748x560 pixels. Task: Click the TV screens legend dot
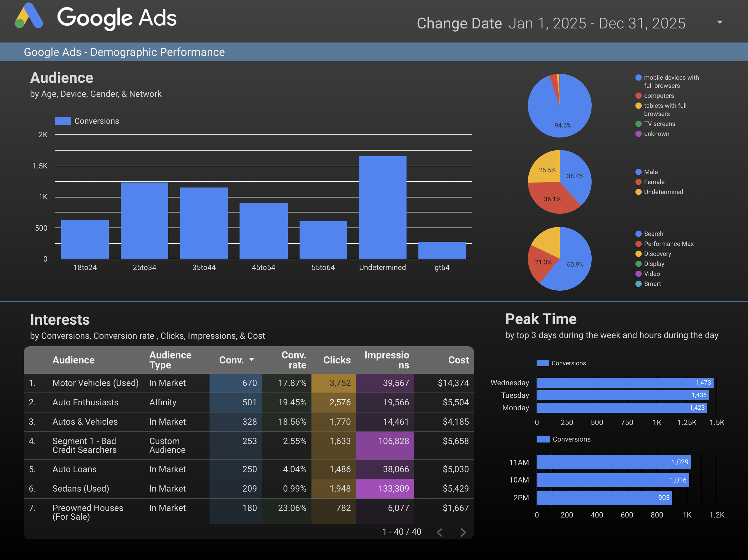[639, 124]
